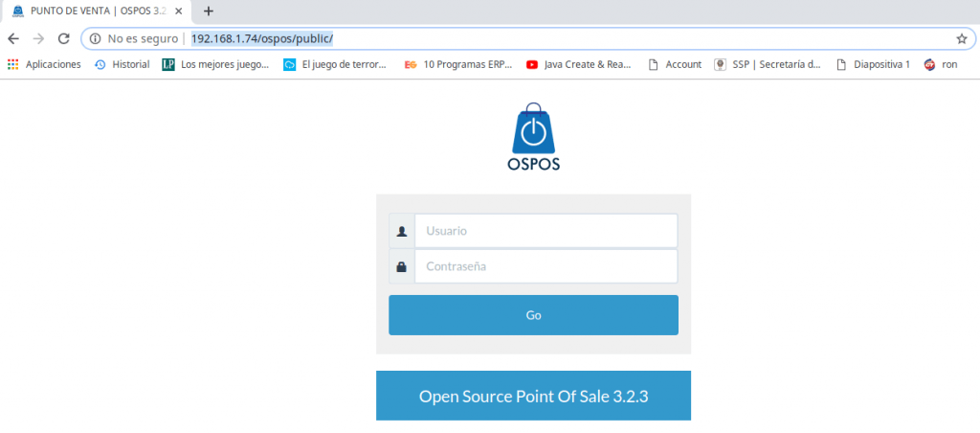Reload the page with the refresh icon
The height and width of the screenshot is (433, 980).
(63, 38)
